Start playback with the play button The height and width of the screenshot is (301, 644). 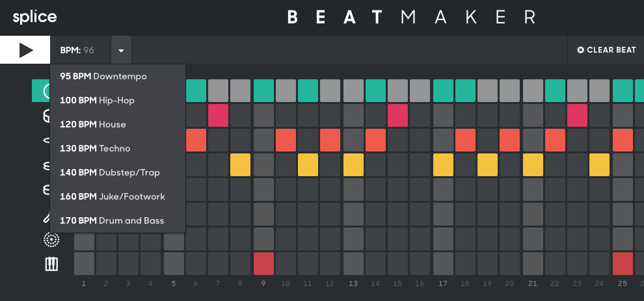[x=25, y=50]
